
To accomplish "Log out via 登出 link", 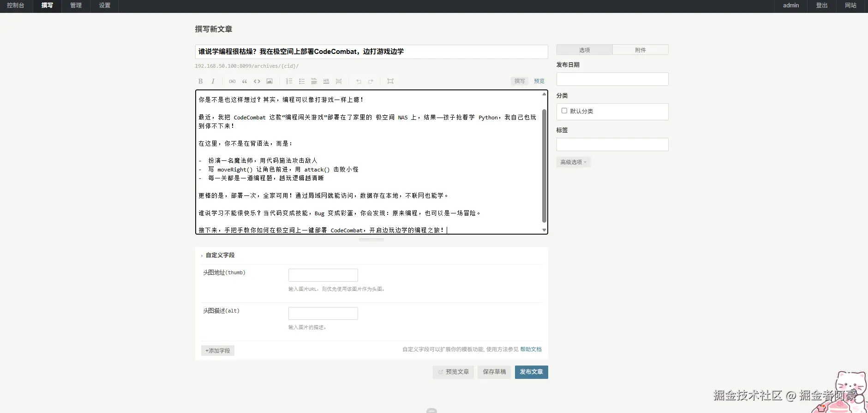I will click(x=822, y=6).
